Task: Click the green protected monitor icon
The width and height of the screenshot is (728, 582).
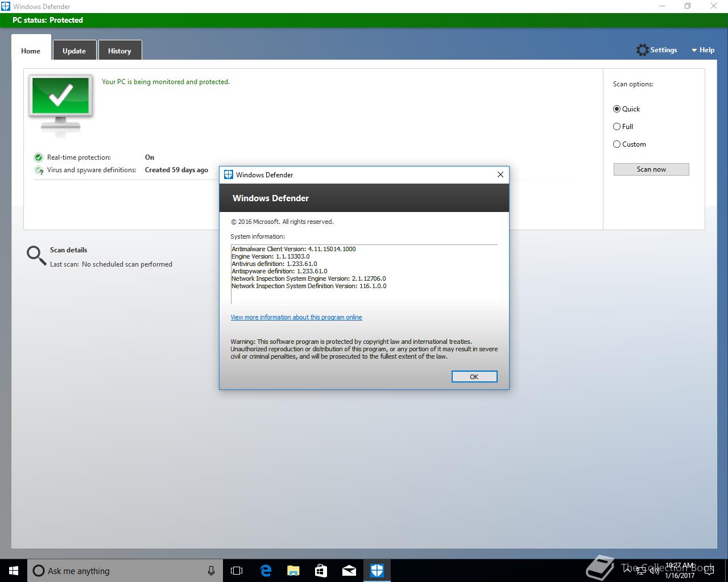Action: coord(60,105)
